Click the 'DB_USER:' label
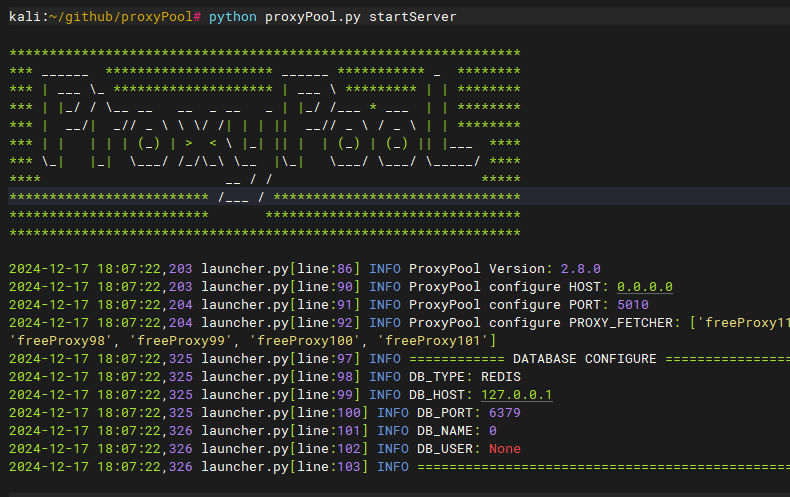The height and width of the screenshot is (497, 790). 448,449
